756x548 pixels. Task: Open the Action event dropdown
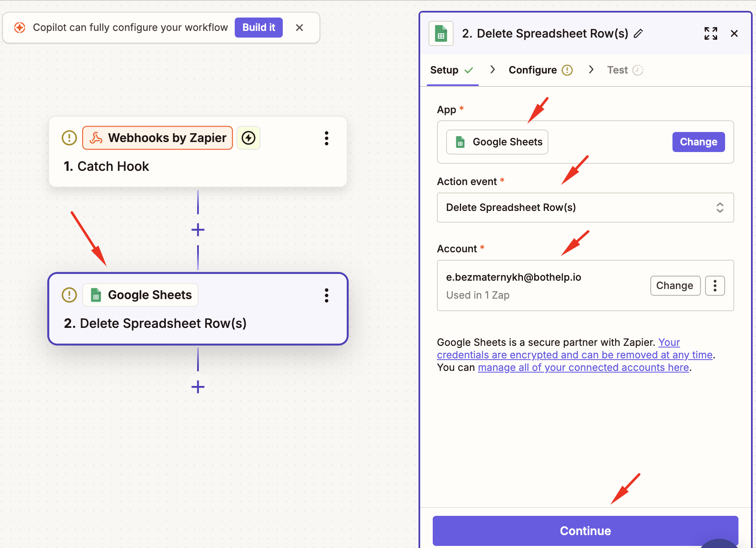[585, 208]
